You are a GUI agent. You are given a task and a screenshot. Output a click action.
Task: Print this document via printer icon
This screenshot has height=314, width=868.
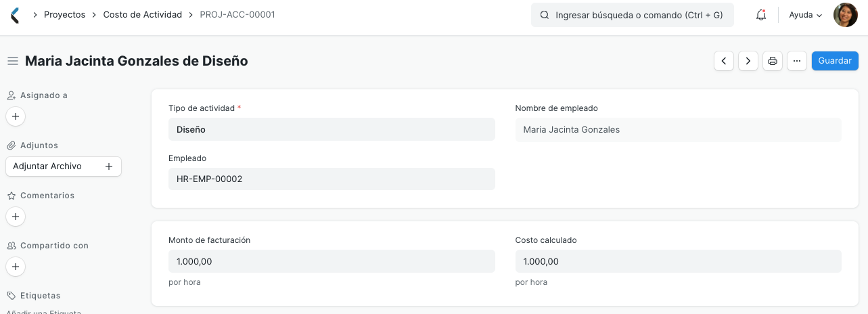(773, 61)
